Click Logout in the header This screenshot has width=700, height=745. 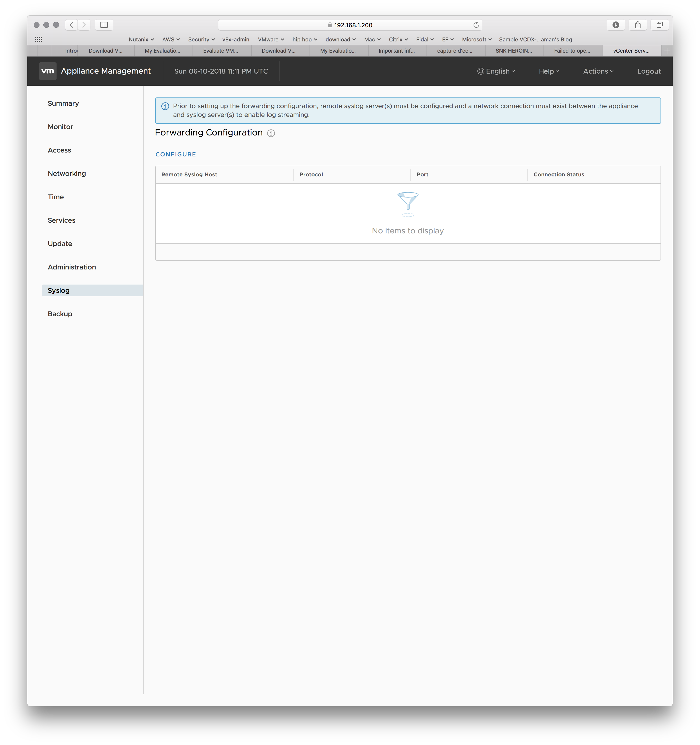point(649,71)
